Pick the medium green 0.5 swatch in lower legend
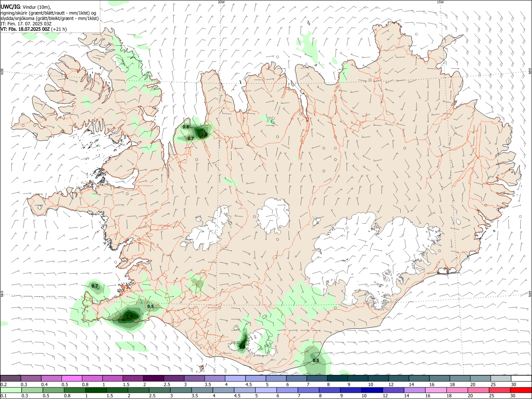532x399 pixels. point(53,390)
